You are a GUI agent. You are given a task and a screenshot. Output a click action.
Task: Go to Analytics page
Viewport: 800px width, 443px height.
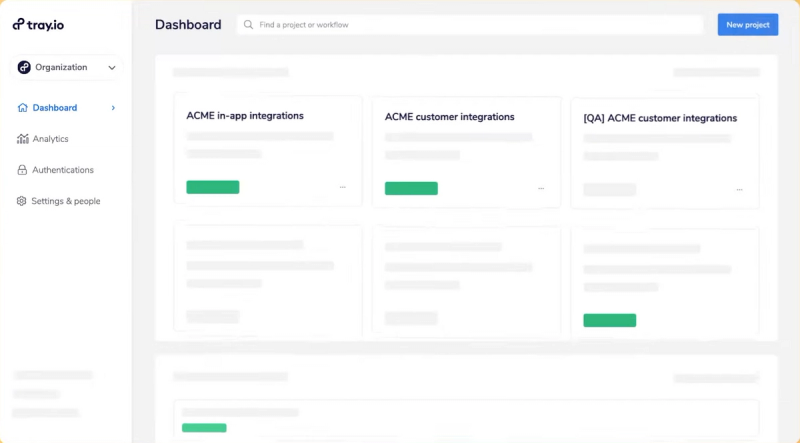[50, 139]
